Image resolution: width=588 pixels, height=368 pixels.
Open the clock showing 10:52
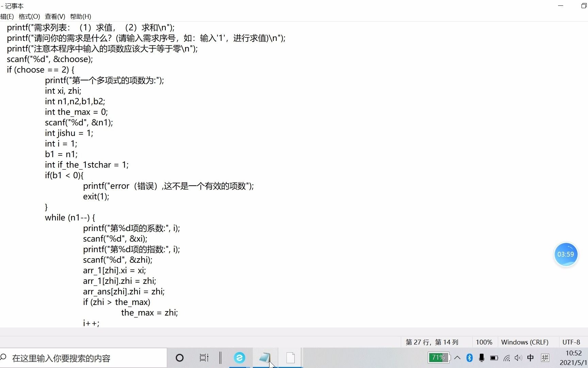point(574,358)
